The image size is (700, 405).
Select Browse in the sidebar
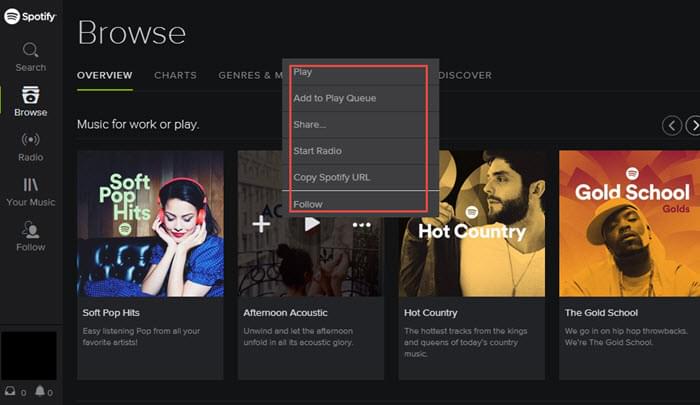(x=30, y=101)
